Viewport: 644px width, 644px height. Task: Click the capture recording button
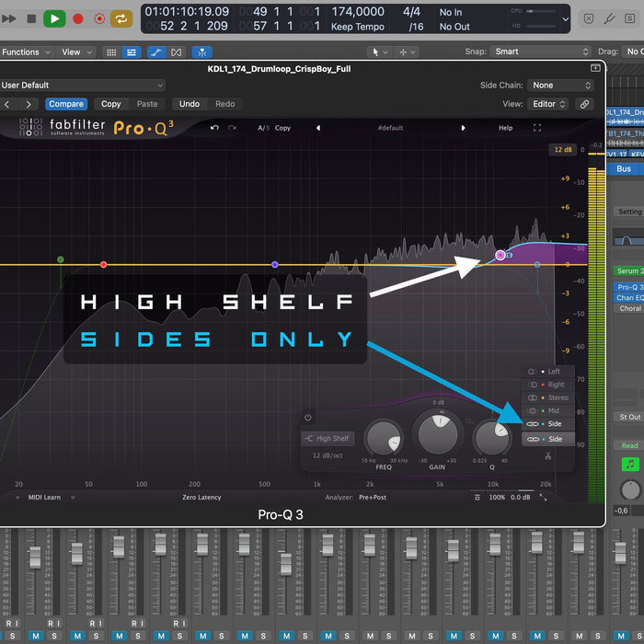[99, 18]
